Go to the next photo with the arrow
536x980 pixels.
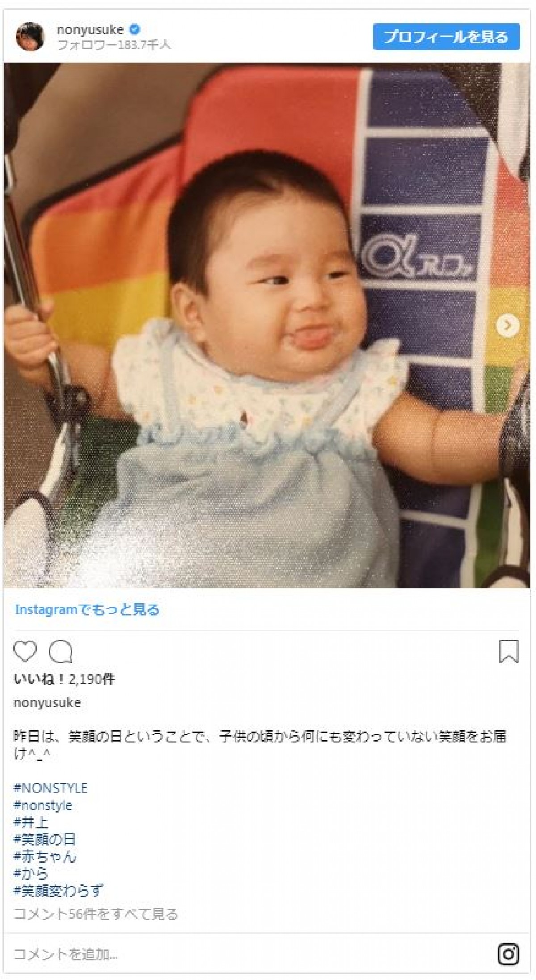tap(507, 325)
